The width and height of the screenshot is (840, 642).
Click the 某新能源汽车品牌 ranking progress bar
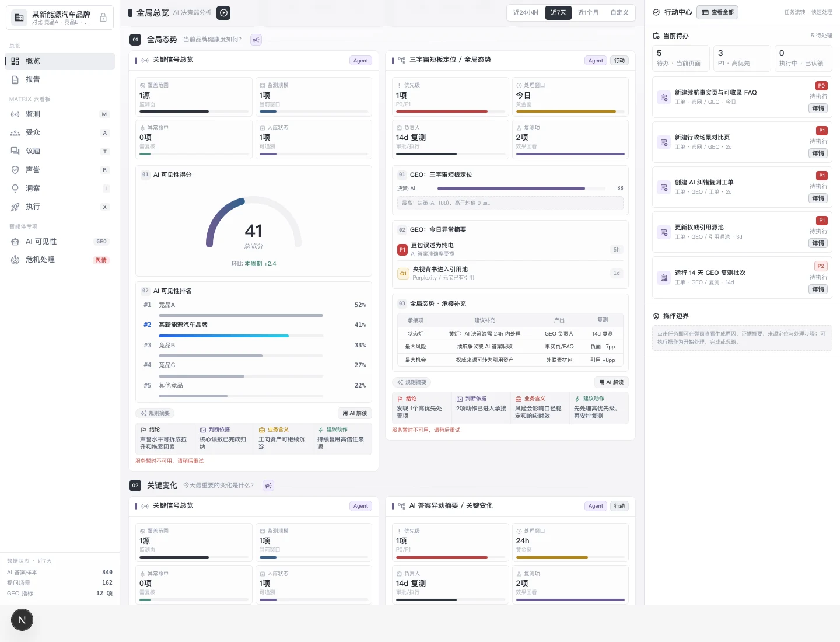click(241, 336)
